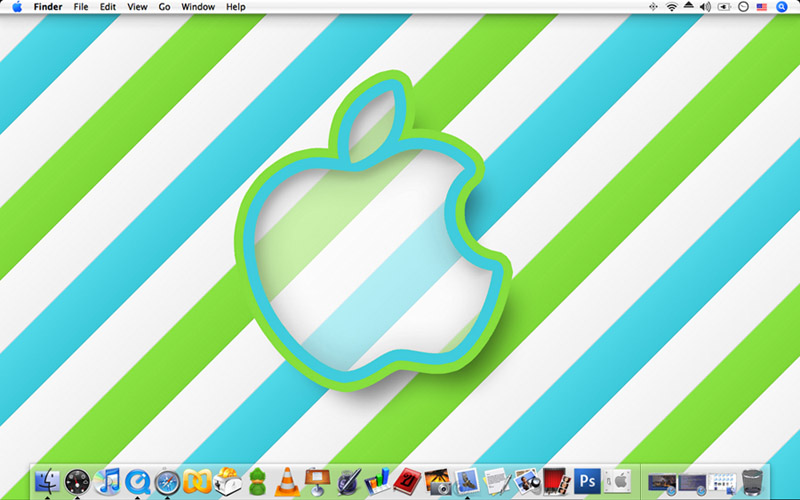
Task: Open the Toast toaster application icon
Action: (228, 482)
